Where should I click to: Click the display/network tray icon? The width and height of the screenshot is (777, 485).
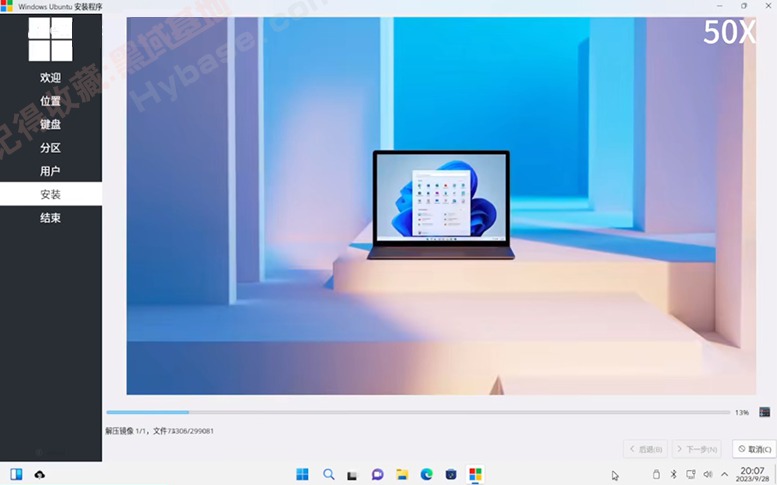(x=691, y=474)
